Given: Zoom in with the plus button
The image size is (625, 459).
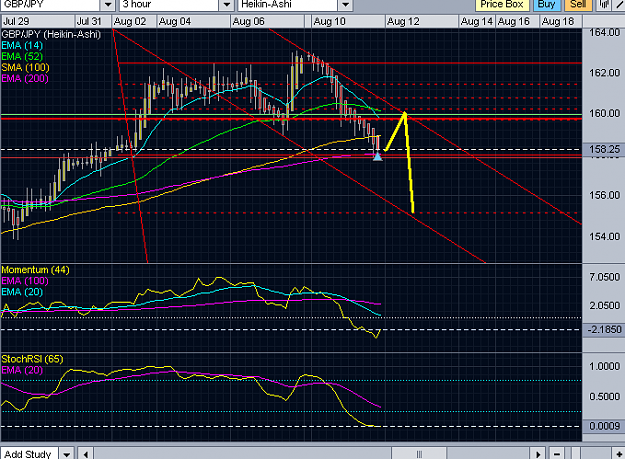Looking at the screenshot, I should [619, 453].
